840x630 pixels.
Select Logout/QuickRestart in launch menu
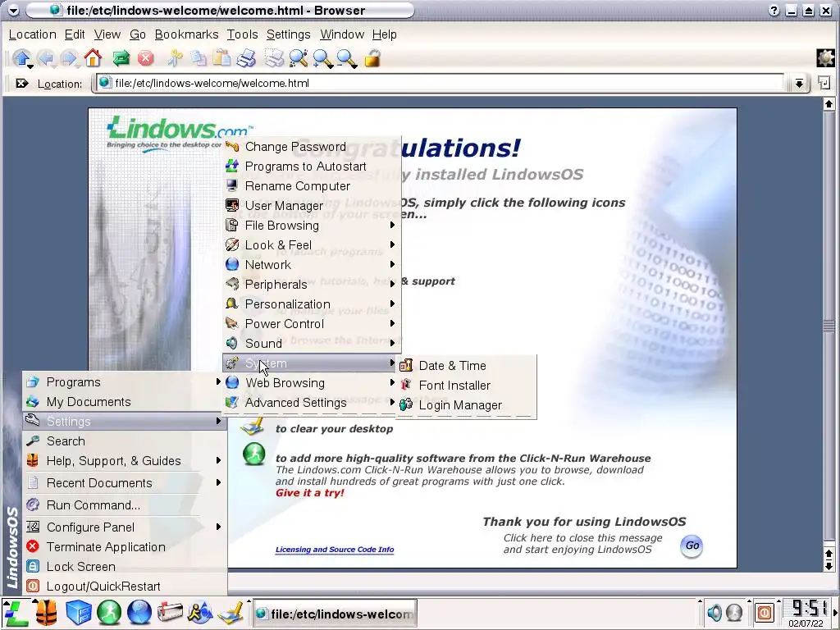coord(125,587)
